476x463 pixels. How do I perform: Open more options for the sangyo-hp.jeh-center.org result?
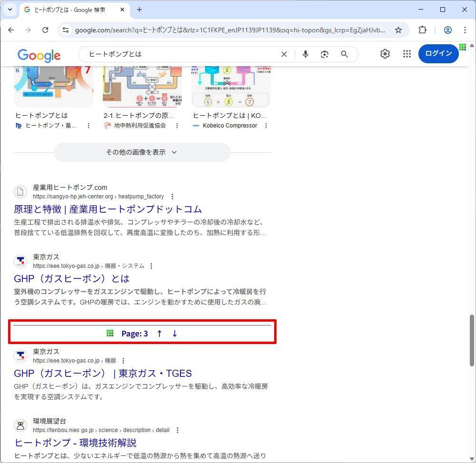172,197
